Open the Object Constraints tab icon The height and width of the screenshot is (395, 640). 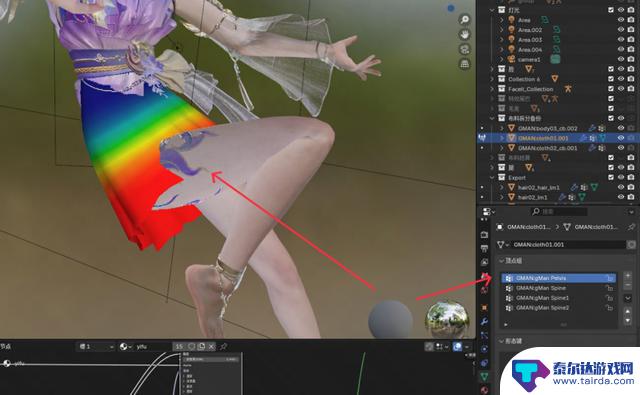click(484, 363)
